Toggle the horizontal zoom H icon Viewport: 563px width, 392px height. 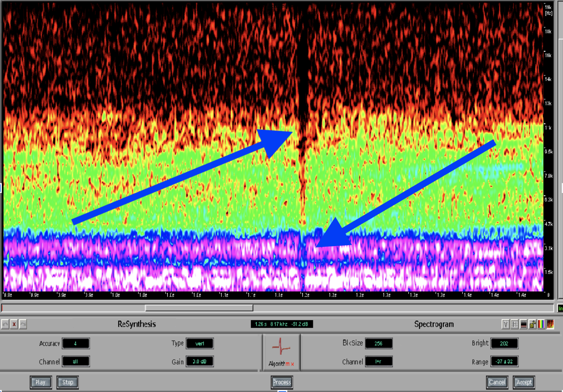[x=515, y=324]
